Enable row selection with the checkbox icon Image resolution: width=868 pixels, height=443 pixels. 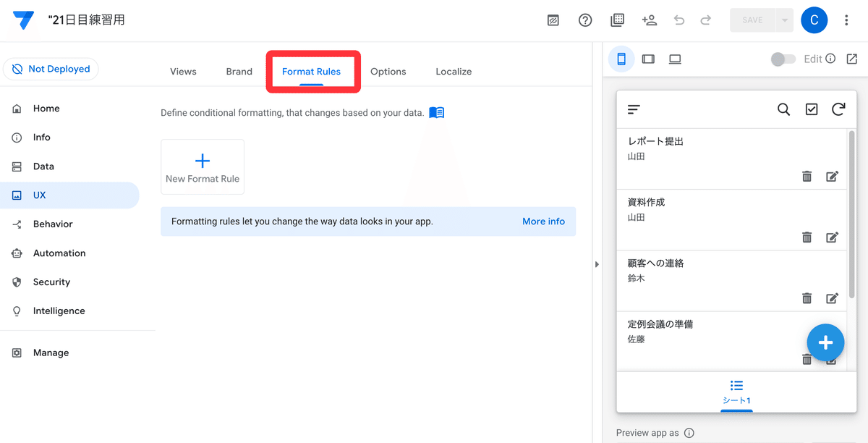[812, 109]
